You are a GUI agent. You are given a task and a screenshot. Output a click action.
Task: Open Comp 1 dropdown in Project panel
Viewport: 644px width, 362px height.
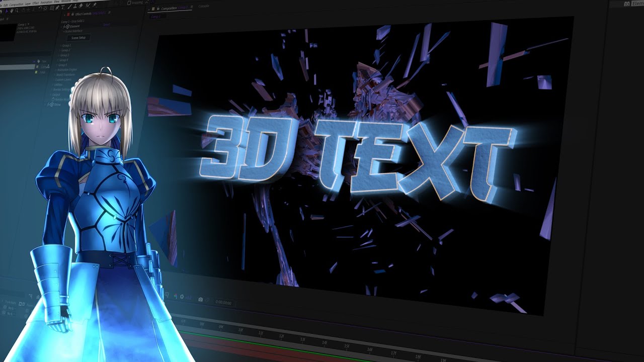click(x=28, y=24)
